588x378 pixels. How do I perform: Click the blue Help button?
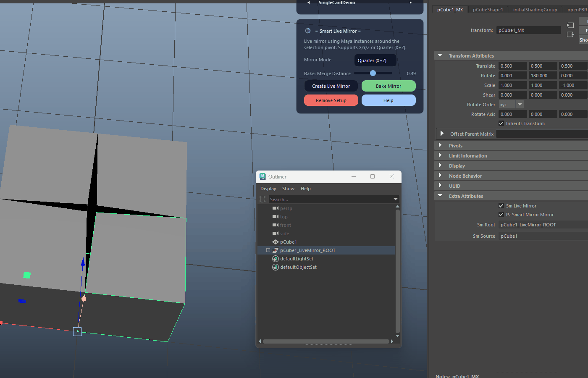(388, 100)
